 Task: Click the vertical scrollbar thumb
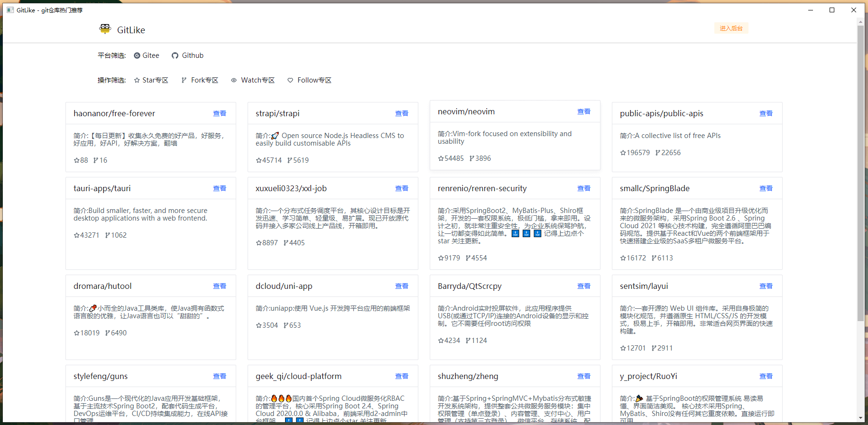(860, 173)
